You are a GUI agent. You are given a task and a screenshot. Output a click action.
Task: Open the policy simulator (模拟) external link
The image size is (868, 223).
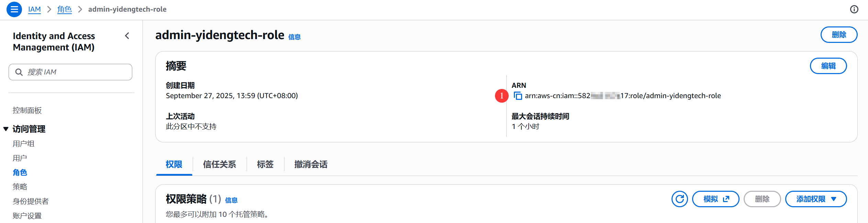coord(715,199)
